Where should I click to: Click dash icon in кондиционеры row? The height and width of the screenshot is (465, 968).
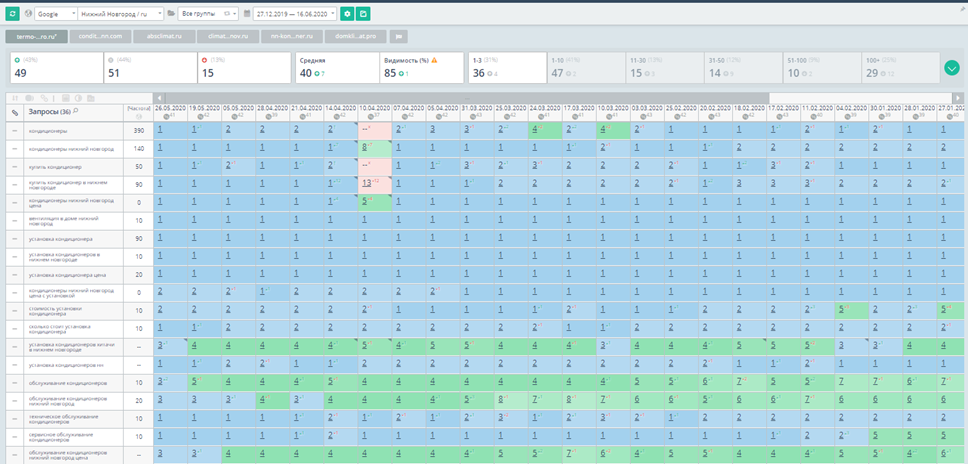(15, 131)
